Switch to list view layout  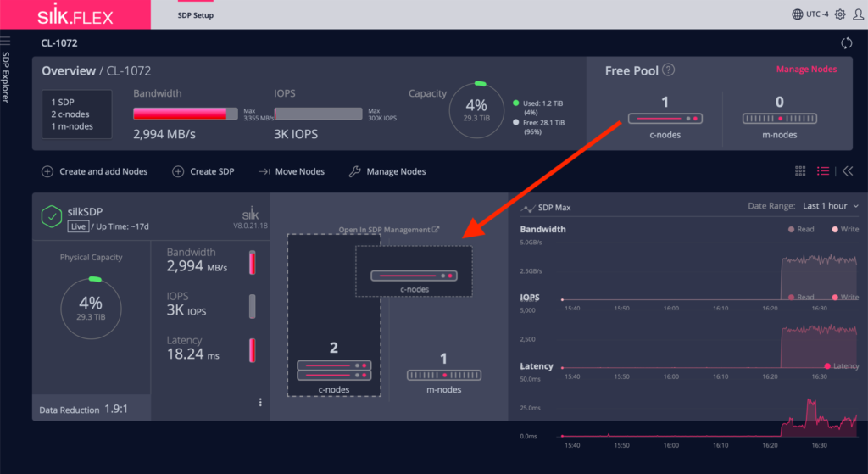(x=823, y=171)
